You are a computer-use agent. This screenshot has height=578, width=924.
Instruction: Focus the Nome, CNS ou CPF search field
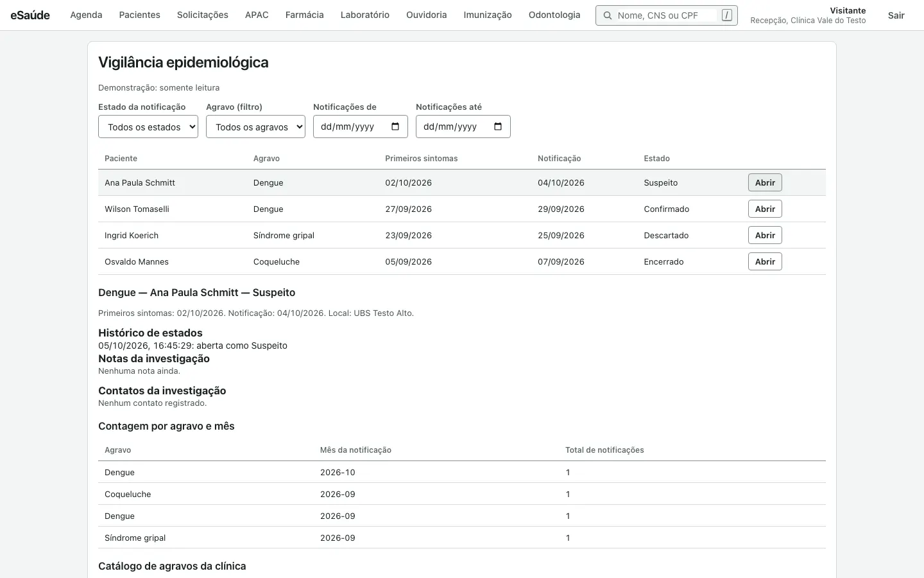pos(666,15)
